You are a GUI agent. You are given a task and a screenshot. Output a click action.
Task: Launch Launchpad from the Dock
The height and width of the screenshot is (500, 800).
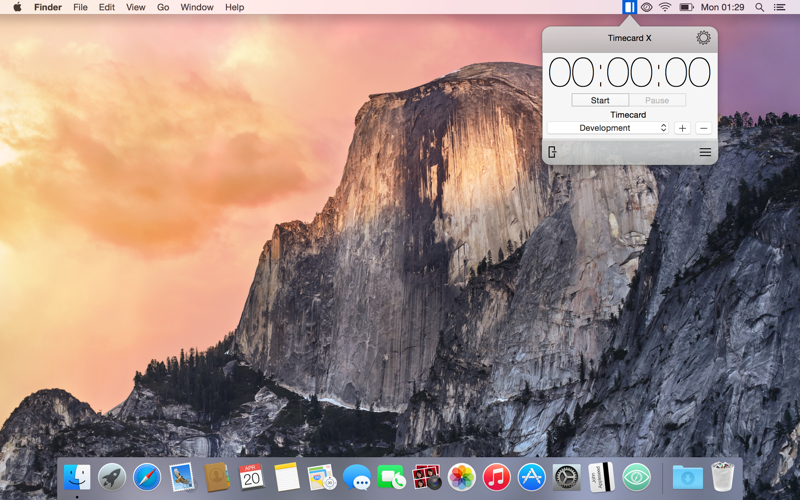click(112, 478)
